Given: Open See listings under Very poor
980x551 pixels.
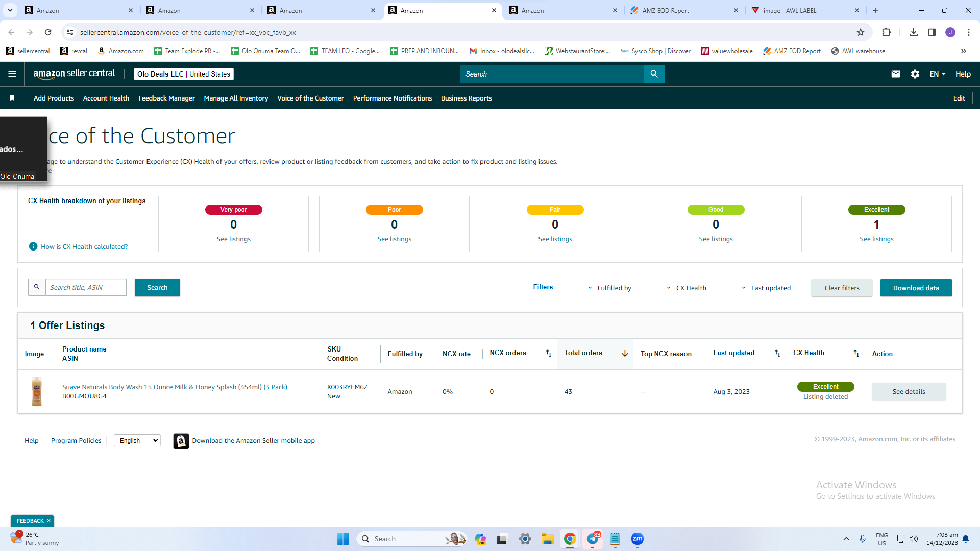Looking at the screenshot, I should click(x=233, y=239).
